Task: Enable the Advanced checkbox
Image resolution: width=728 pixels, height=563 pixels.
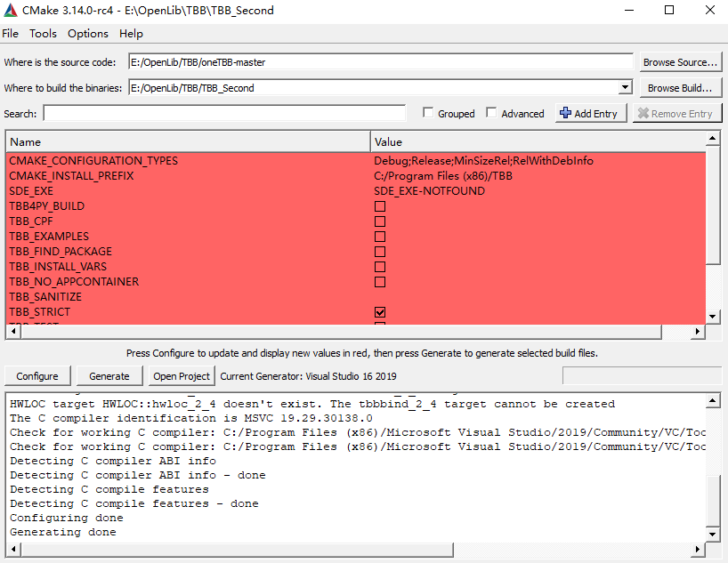Action: click(x=491, y=113)
